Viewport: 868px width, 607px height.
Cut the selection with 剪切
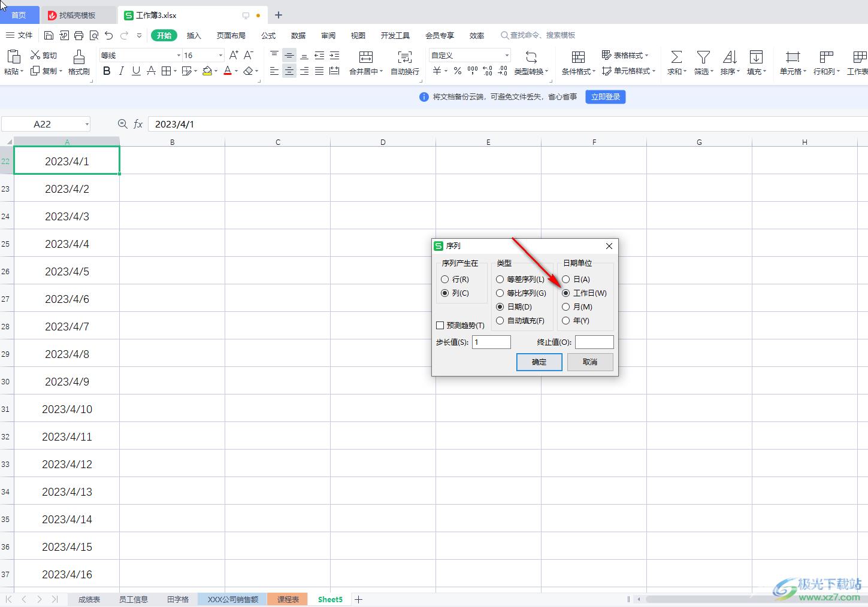[44, 55]
